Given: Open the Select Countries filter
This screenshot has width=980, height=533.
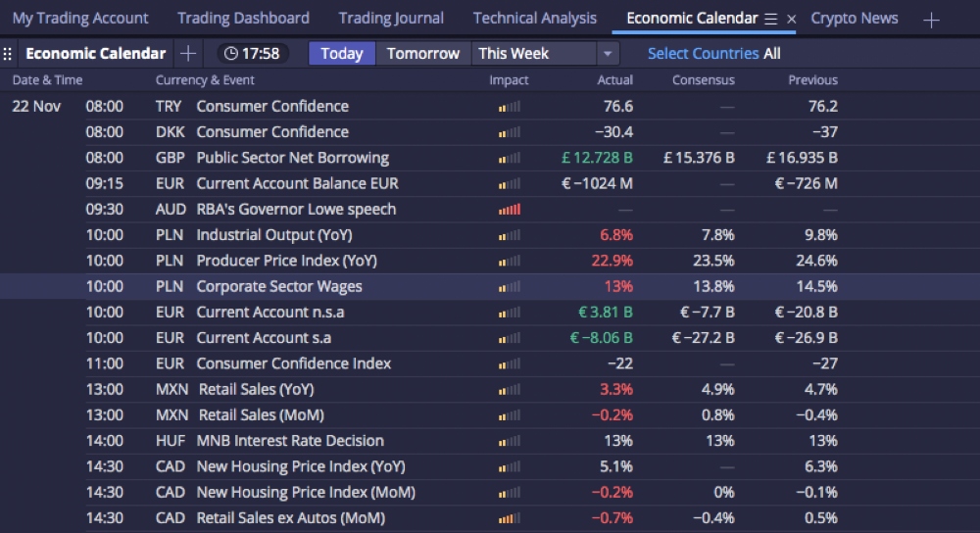Looking at the screenshot, I should (x=703, y=54).
